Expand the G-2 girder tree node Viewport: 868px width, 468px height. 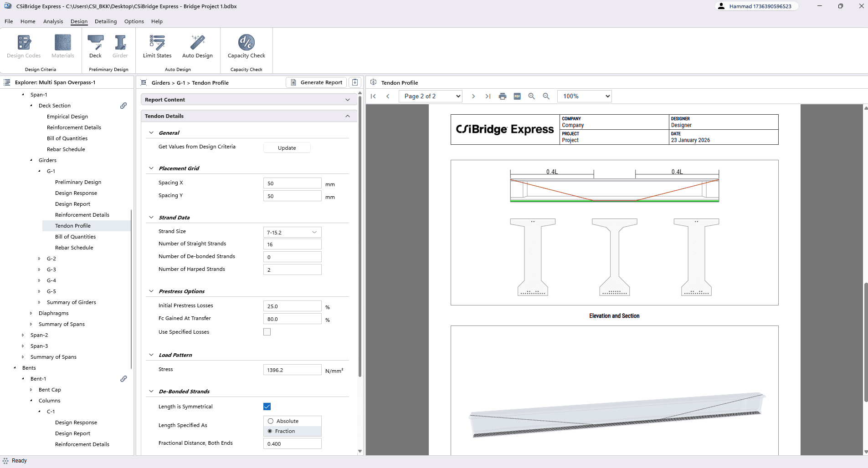39,259
